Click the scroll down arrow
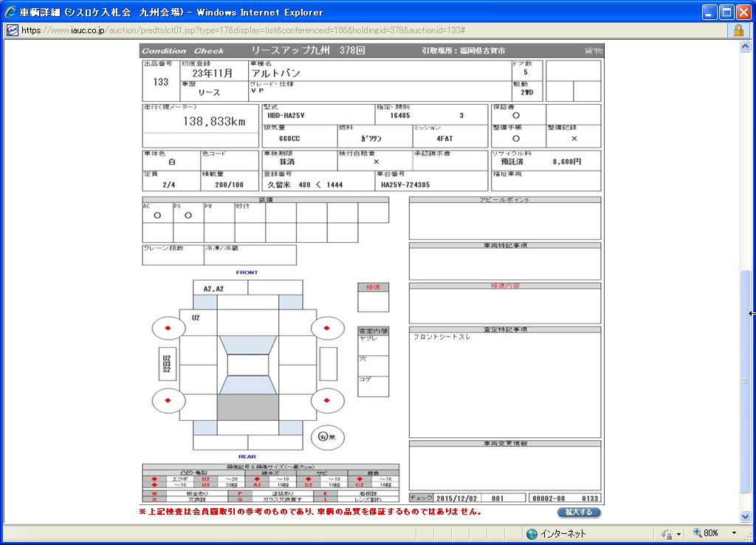756x545 pixels. coord(746,516)
